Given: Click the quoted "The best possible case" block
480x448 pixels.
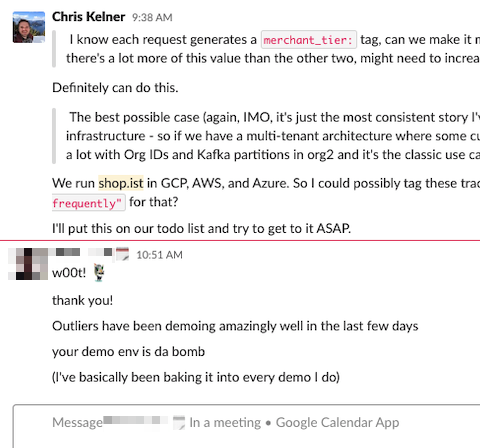Looking at the screenshot, I should pos(266,136).
